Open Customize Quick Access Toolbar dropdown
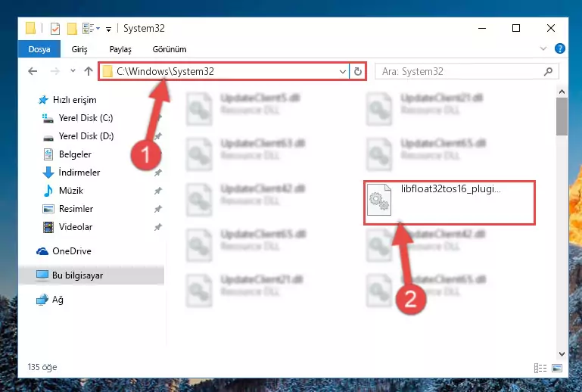This screenshot has height=392, width=582. pos(108,29)
